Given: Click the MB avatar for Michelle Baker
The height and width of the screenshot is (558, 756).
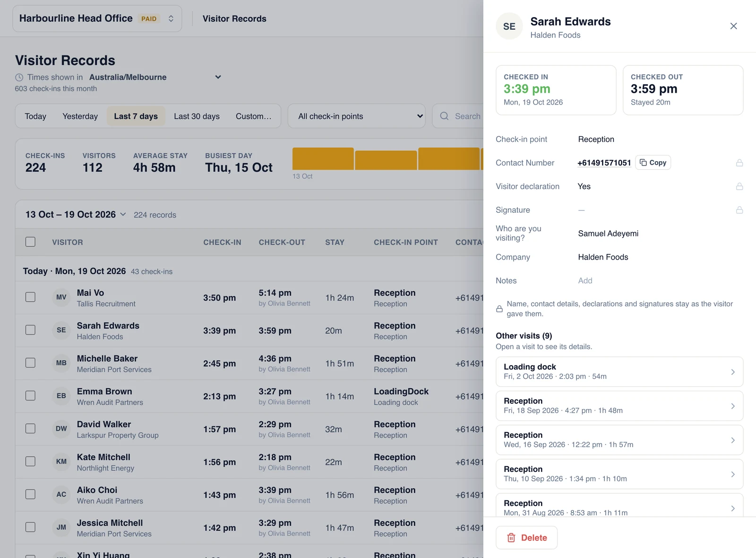Looking at the screenshot, I should coord(61,363).
